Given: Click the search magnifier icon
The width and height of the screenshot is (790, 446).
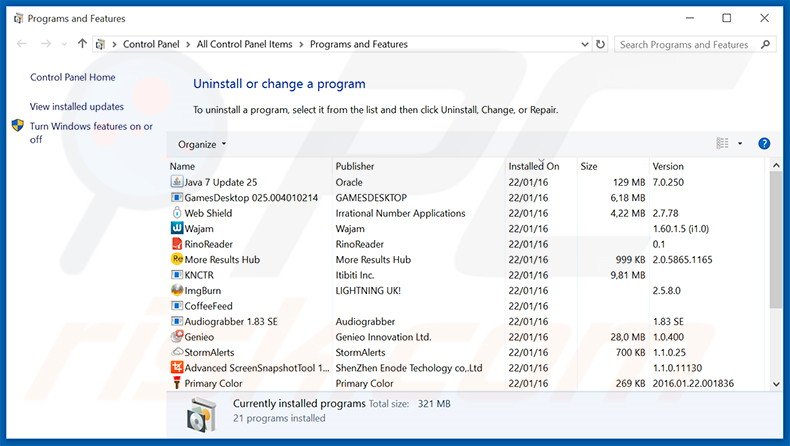Looking at the screenshot, I should pyautogui.click(x=765, y=44).
